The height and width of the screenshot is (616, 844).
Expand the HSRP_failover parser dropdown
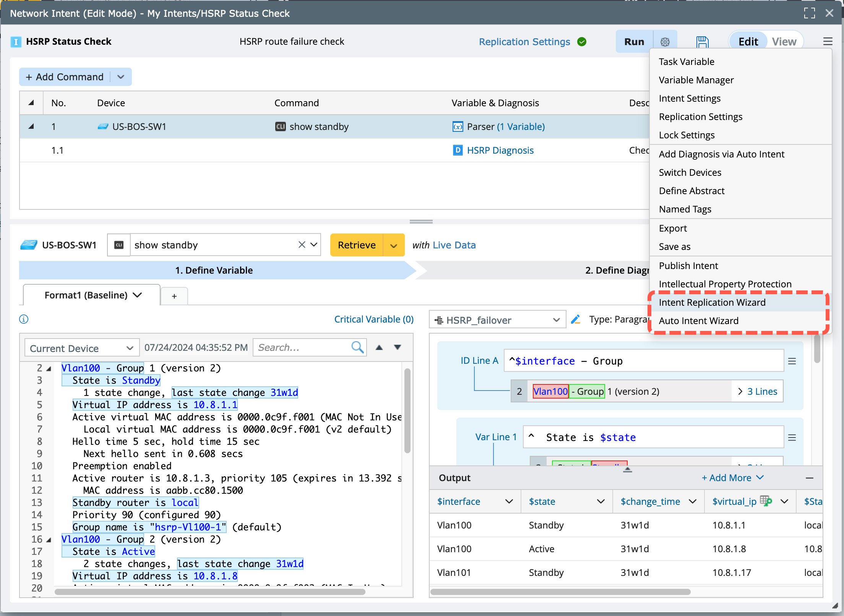pyautogui.click(x=556, y=320)
